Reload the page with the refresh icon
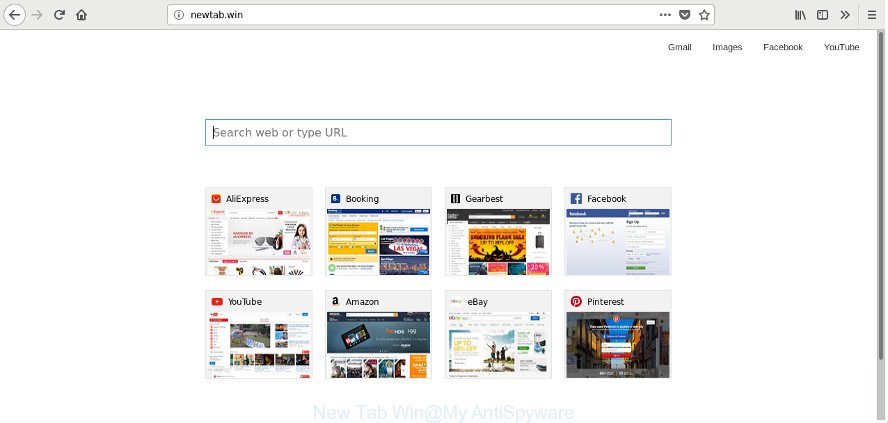The image size is (888, 423). pos(59,15)
